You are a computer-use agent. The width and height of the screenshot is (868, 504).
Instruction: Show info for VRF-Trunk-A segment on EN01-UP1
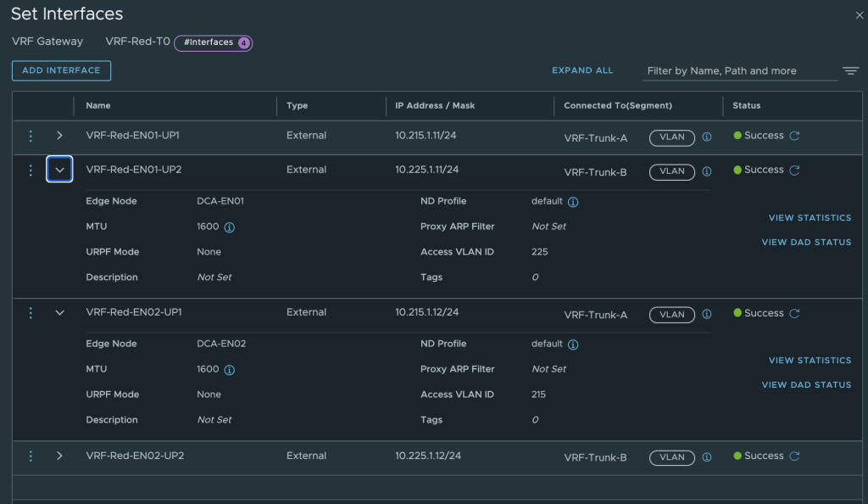click(x=707, y=137)
